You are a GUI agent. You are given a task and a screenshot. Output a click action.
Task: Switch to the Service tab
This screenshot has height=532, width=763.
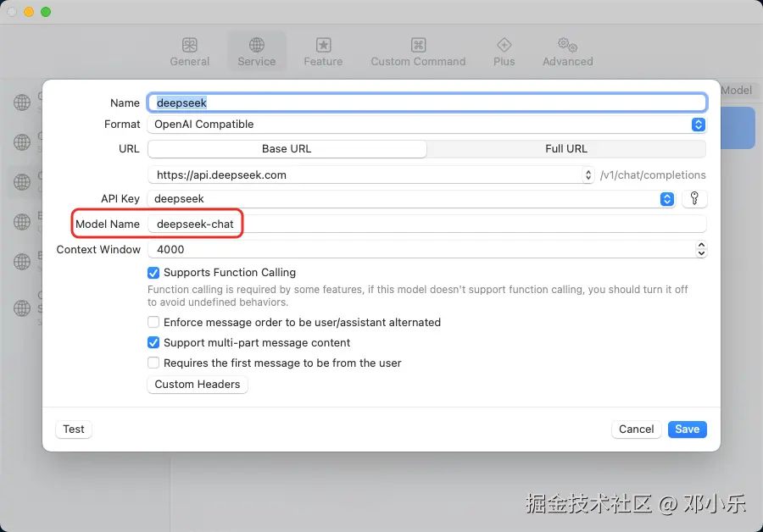pyautogui.click(x=256, y=52)
